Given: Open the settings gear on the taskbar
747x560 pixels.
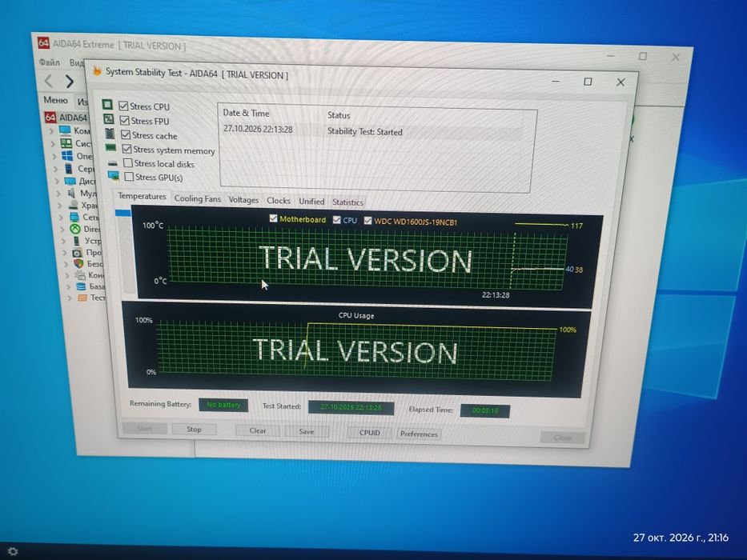Looking at the screenshot, I should pyautogui.click(x=13, y=551).
